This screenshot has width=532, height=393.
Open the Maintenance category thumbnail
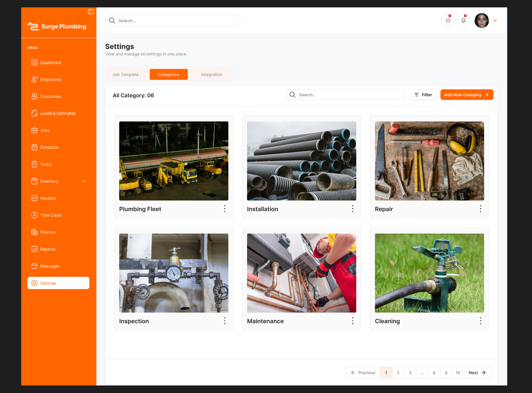point(302,273)
